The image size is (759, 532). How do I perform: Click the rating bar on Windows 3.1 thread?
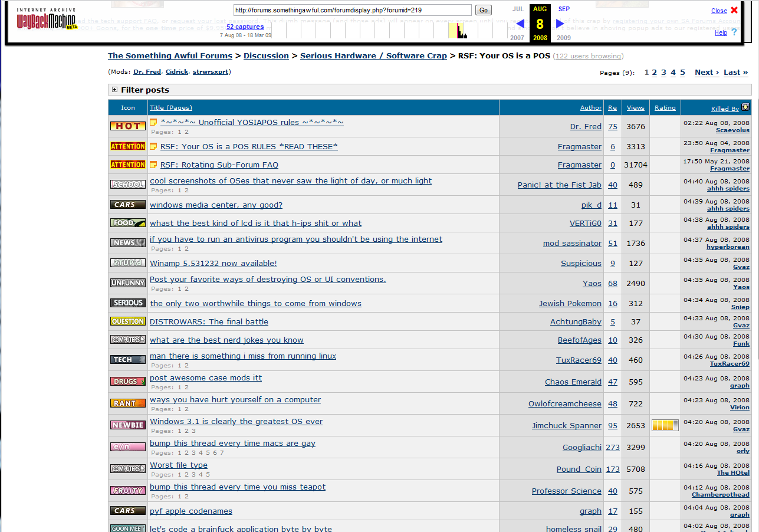[x=665, y=425]
